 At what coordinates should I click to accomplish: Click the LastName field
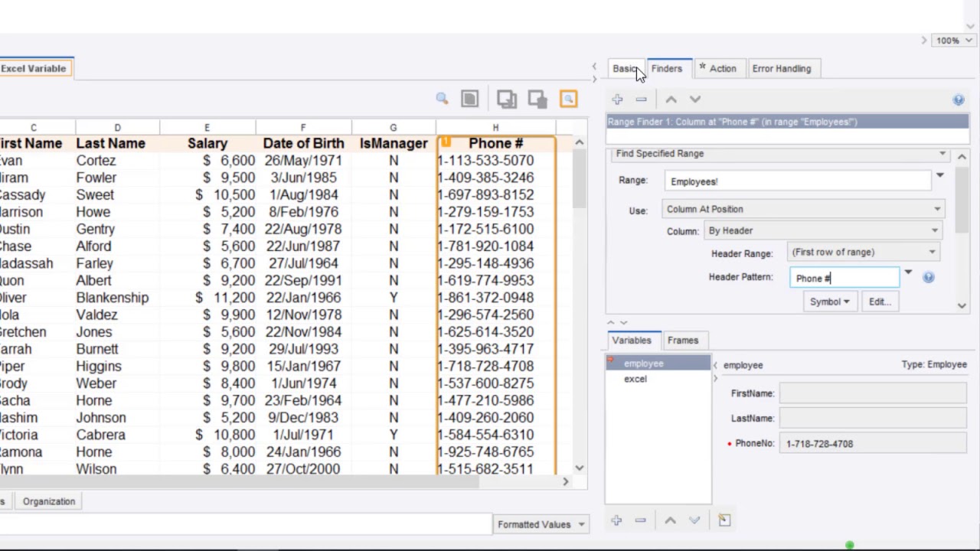[x=874, y=419]
